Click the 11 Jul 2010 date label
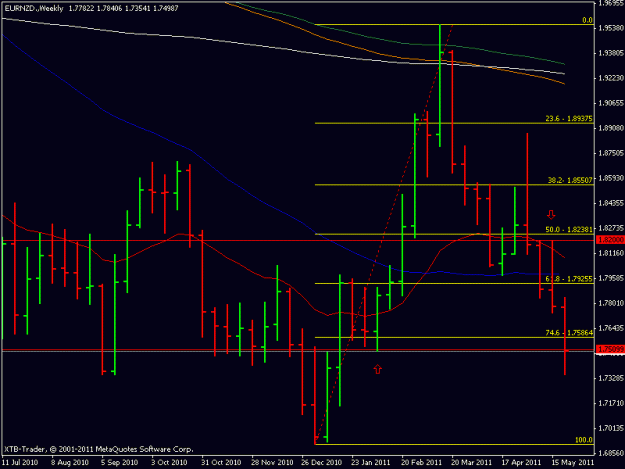Viewport: 625px width, 469px height. [x=20, y=462]
